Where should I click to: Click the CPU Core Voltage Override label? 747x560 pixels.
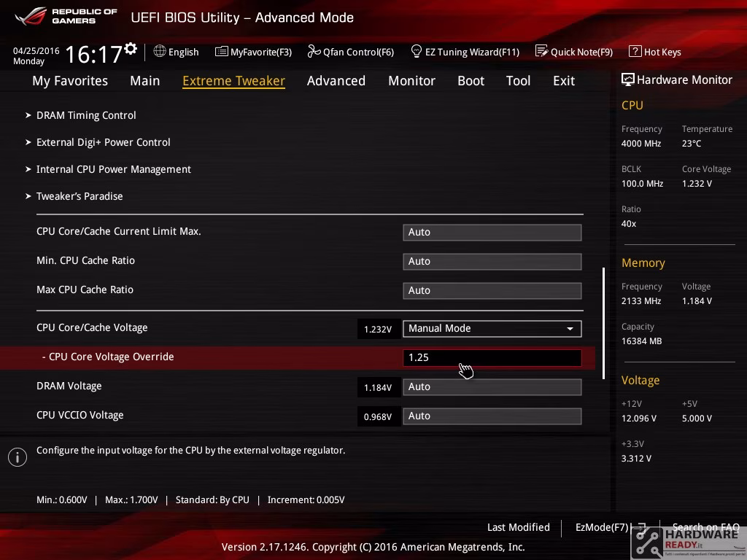[x=108, y=357]
